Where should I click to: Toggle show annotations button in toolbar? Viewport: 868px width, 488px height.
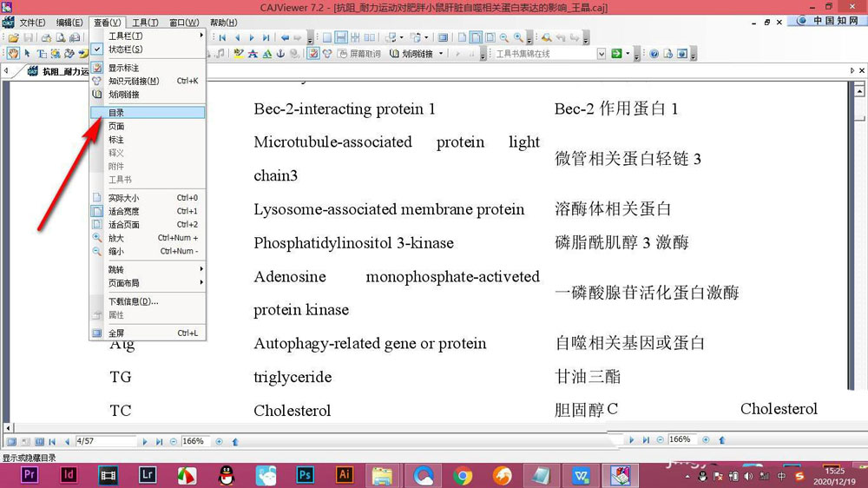pos(313,54)
